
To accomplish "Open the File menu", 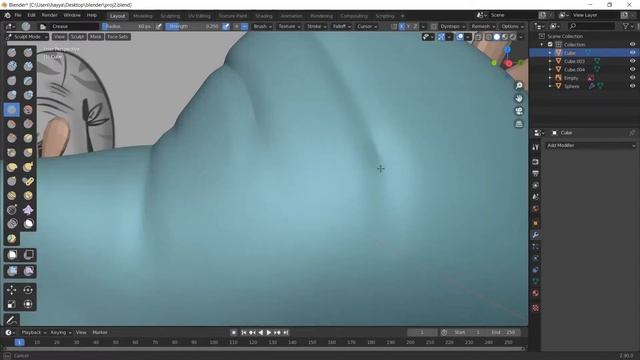I will [x=18, y=16].
